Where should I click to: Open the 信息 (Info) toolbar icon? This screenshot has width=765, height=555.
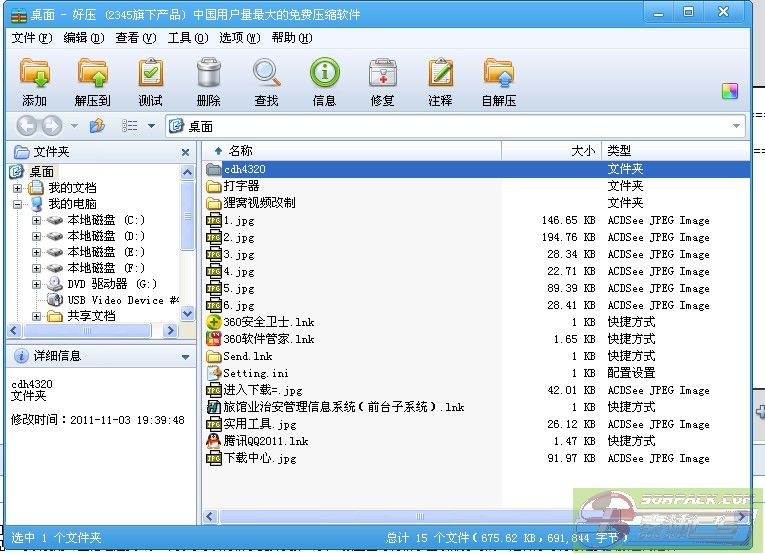pyautogui.click(x=324, y=75)
